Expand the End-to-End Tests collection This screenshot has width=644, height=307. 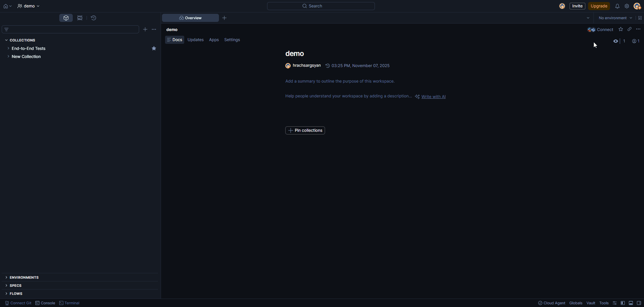click(8, 49)
